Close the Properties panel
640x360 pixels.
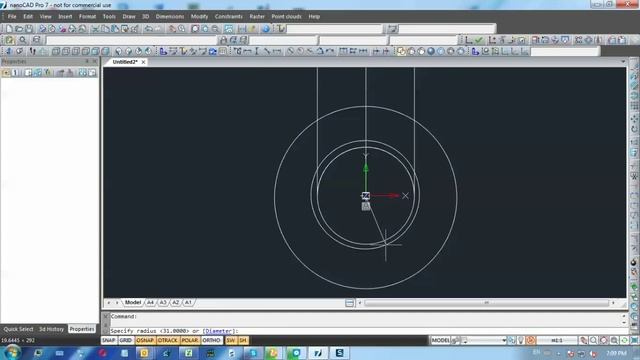[x=95, y=61]
